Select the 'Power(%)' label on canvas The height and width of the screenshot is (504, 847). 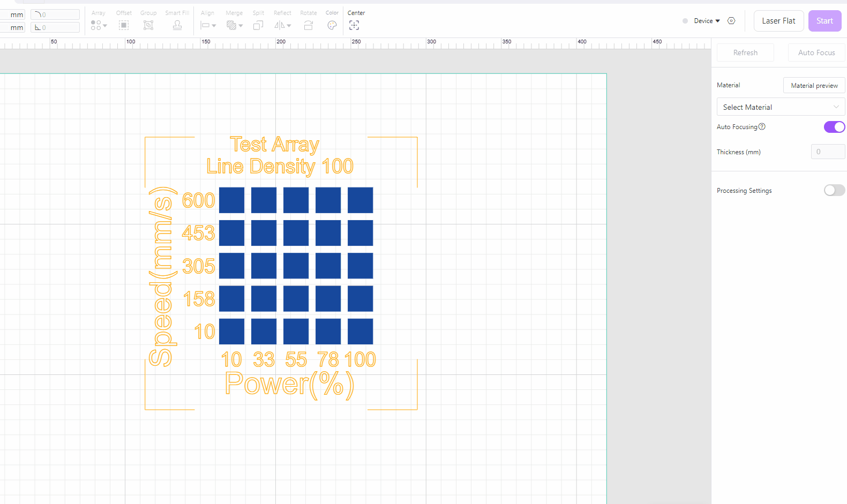pyautogui.click(x=289, y=385)
